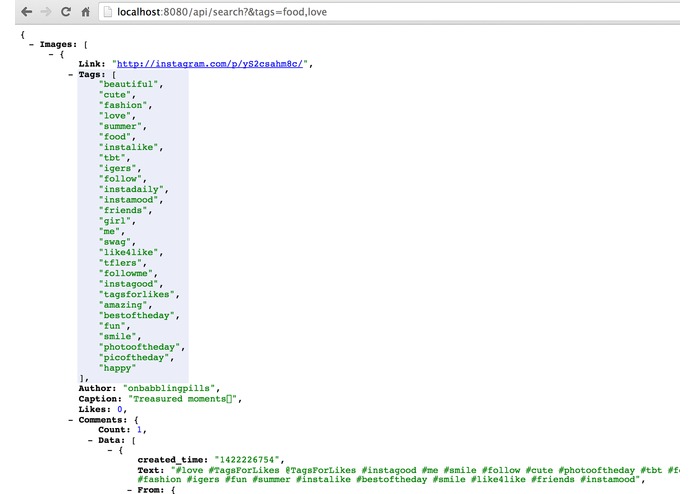Click the "follow" tag value
This screenshot has width=695, height=494.
point(121,179)
